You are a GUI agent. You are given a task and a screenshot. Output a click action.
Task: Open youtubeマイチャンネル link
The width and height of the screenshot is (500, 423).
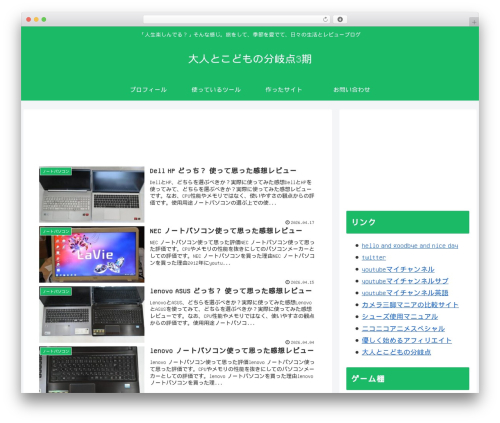pyautogui.click(x=398, y=269)
